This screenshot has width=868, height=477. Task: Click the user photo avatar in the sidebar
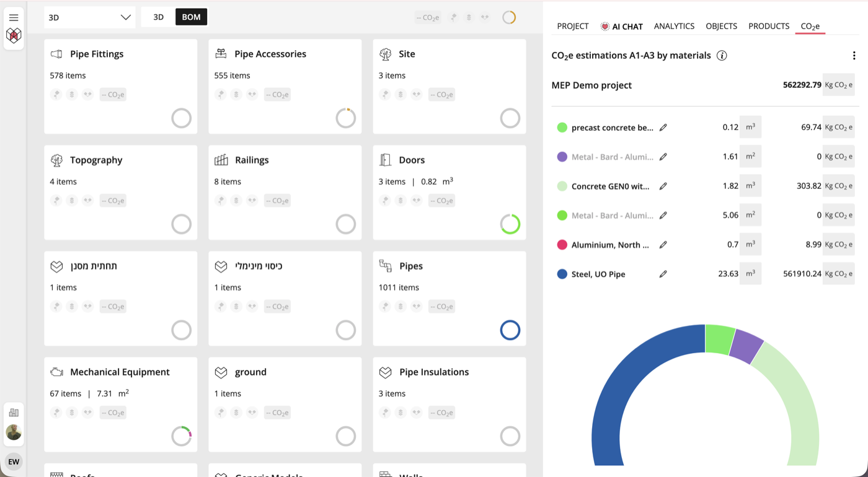[x=14, y=432]
